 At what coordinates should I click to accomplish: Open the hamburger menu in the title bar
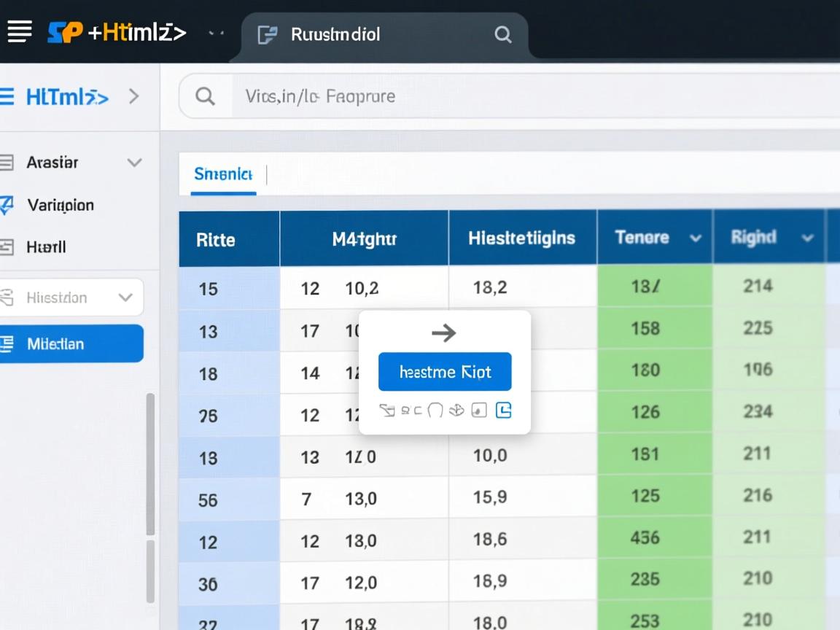19,32
